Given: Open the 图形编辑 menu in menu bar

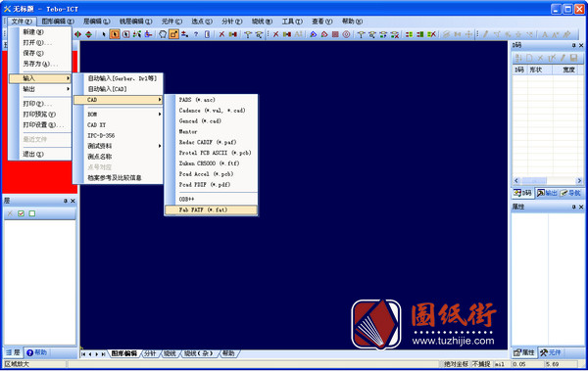Looking at the screenshot, I should tap(58, 22).
